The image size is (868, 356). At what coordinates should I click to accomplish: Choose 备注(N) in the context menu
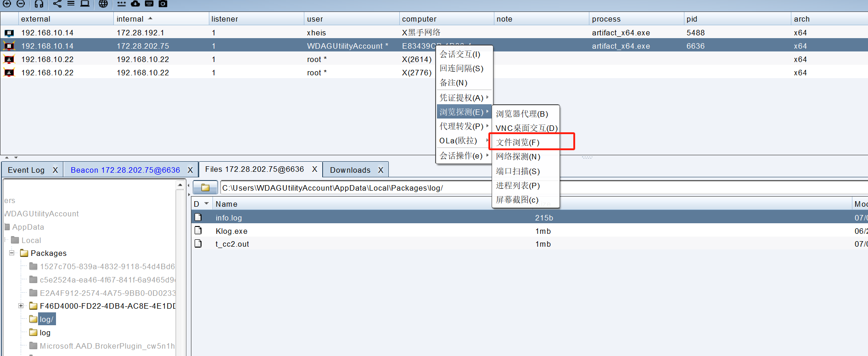(464, 83)
